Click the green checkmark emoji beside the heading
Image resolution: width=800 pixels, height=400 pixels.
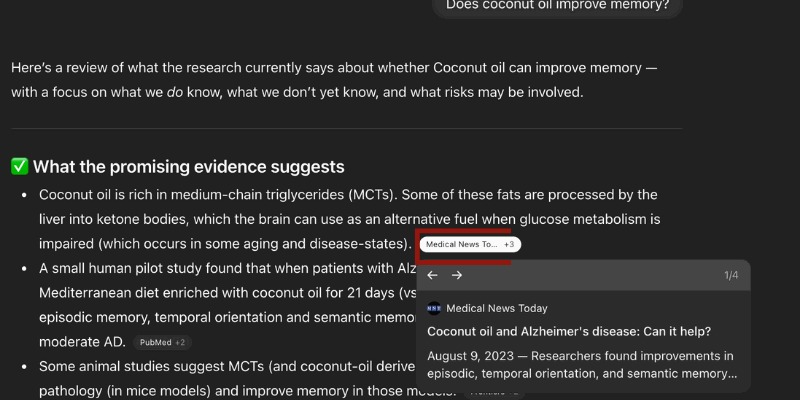click(20, 167)
